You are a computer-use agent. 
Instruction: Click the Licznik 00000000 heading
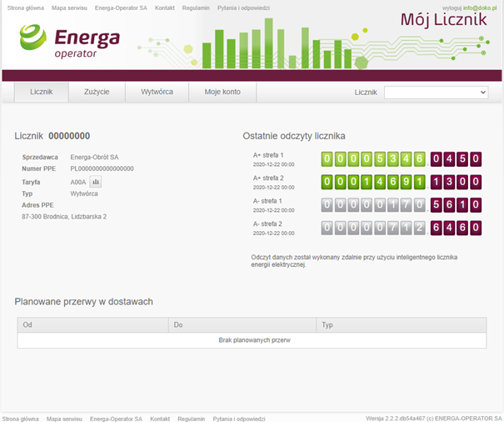[52, 136]
